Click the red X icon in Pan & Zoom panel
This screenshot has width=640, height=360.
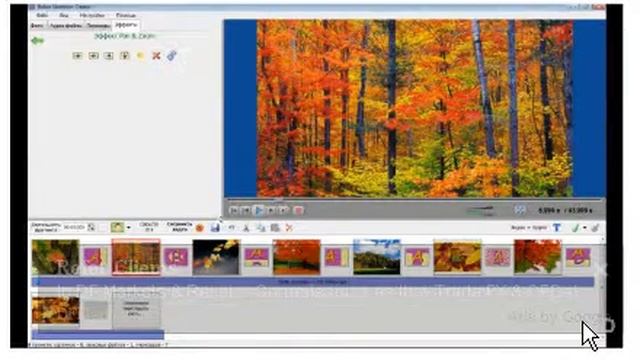(x=156, y=56)
